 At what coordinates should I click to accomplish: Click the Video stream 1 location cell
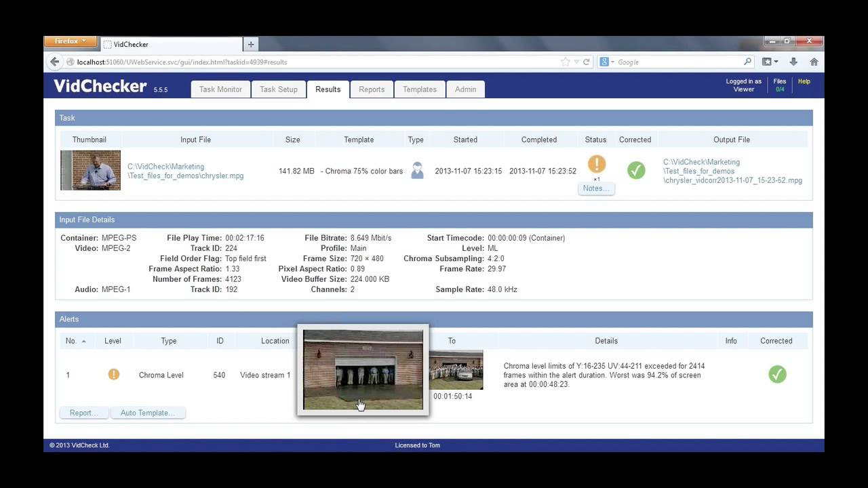click(265, 375)
